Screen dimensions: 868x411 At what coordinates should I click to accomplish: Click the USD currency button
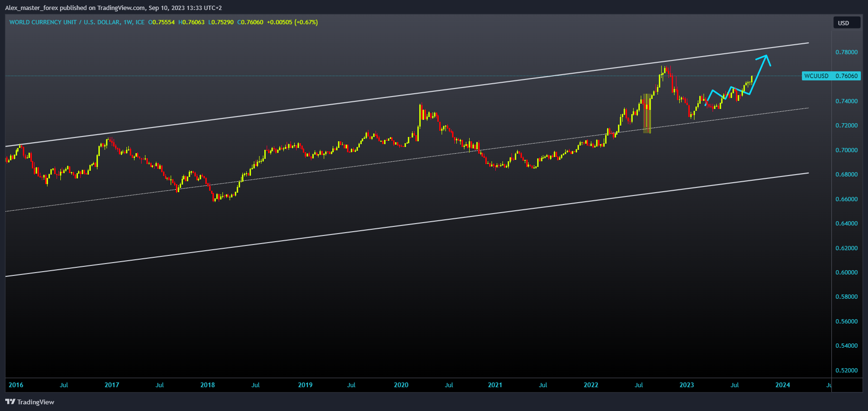pos(847,23)
